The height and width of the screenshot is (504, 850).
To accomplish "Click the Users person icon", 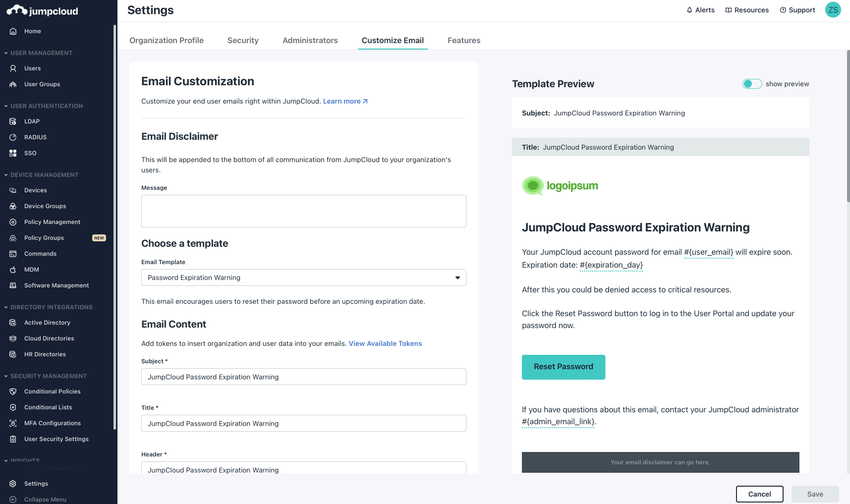I will 13,68.
